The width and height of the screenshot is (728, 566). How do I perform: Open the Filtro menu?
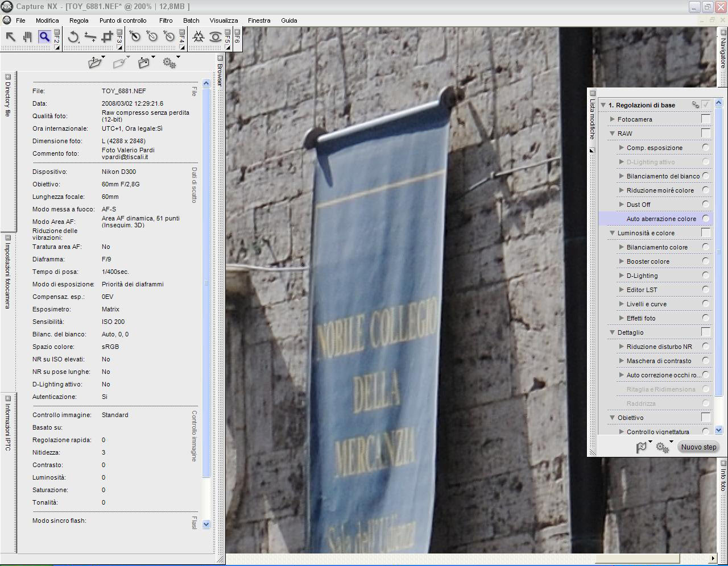tap(166, 20)
